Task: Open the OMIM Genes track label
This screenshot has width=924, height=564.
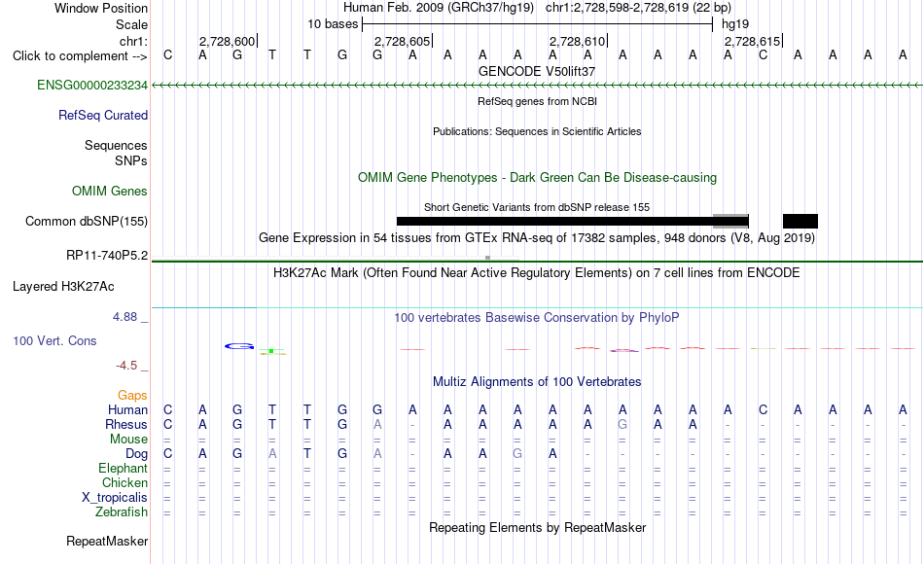Action: pos(109,192)
